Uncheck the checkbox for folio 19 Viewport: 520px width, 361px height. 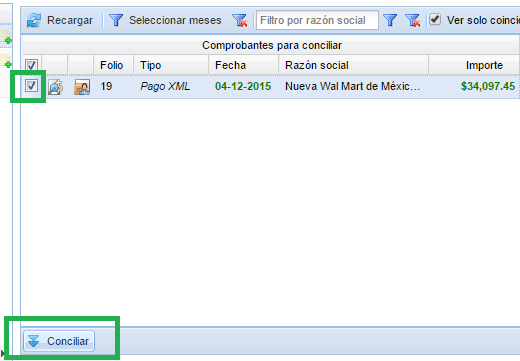pyautogui.click(x=31, y=86)
